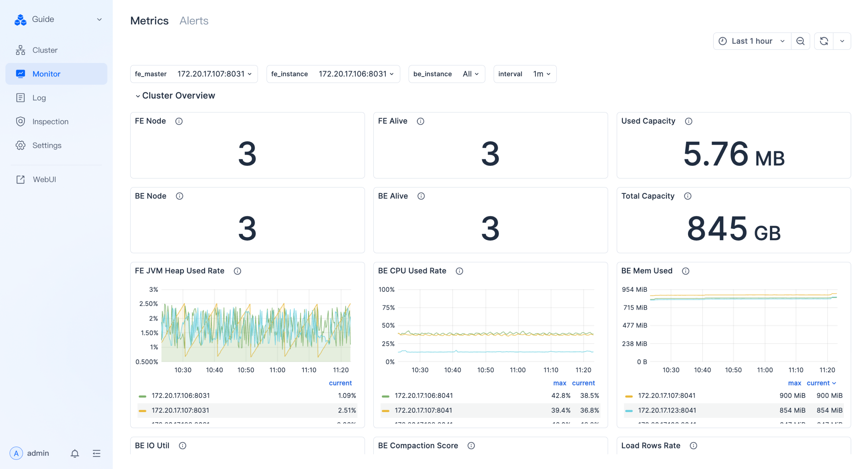Screen dimensions: 868x469
Task: Click the Log sidebar icon
Action: [x=20, y=98]
